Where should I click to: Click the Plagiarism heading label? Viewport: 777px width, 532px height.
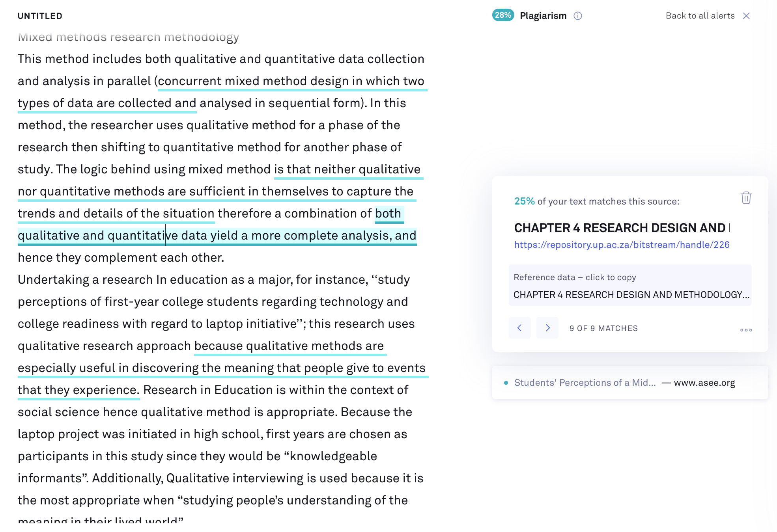coord(543,16)
